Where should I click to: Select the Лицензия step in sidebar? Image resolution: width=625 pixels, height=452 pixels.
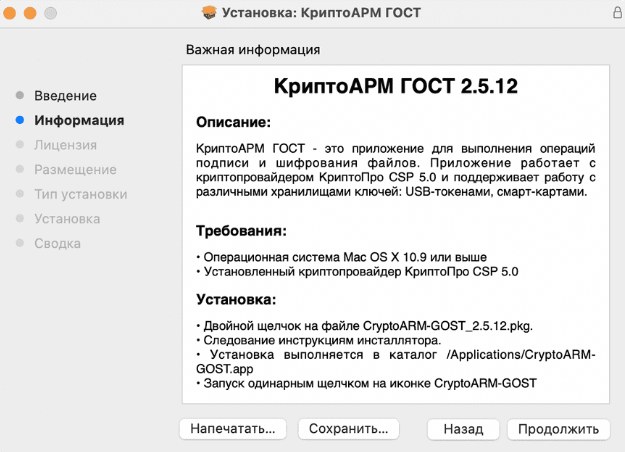65,145
